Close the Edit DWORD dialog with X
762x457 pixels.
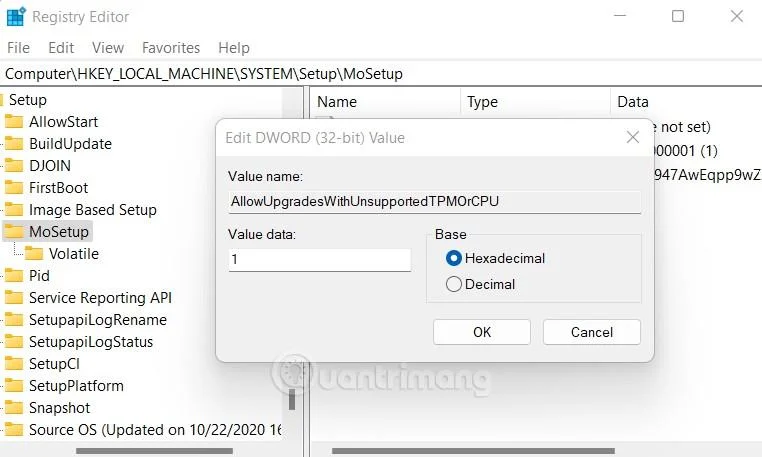click(633, 137)
